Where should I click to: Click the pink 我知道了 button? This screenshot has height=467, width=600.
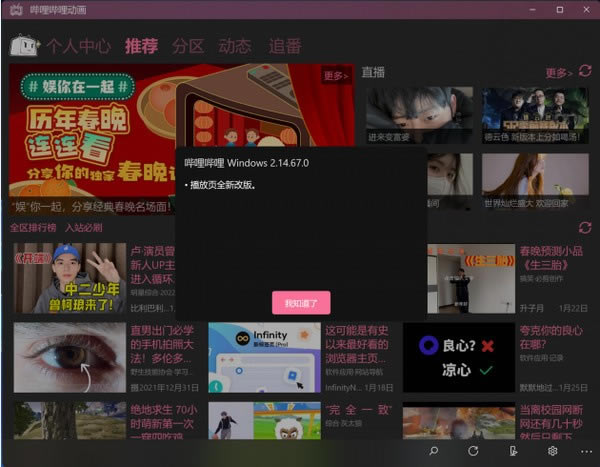301,303
